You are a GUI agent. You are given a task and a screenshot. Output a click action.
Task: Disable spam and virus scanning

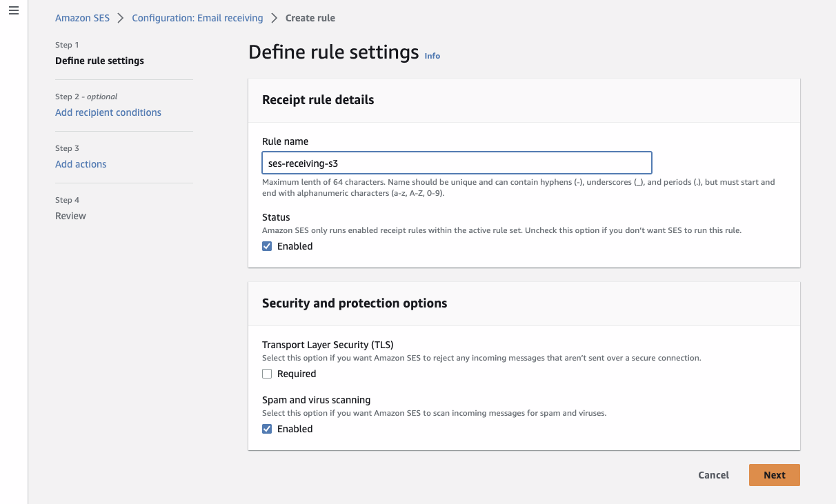pyautogui.click(x=267, y=428)
